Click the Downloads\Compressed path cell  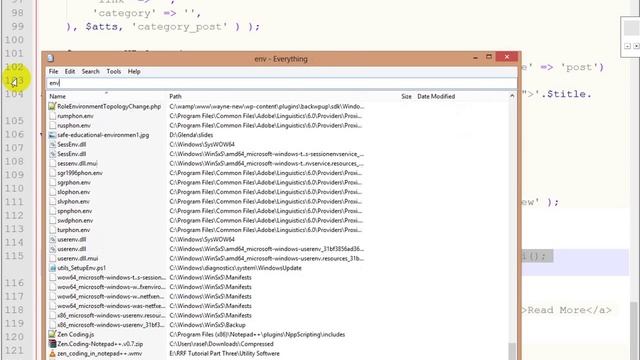pos(221,344)
